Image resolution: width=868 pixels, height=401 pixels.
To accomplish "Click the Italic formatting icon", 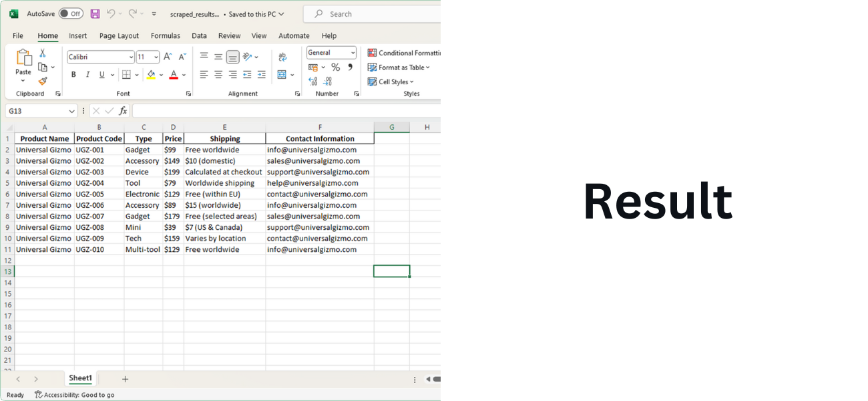I will click(x=87, y=75).
